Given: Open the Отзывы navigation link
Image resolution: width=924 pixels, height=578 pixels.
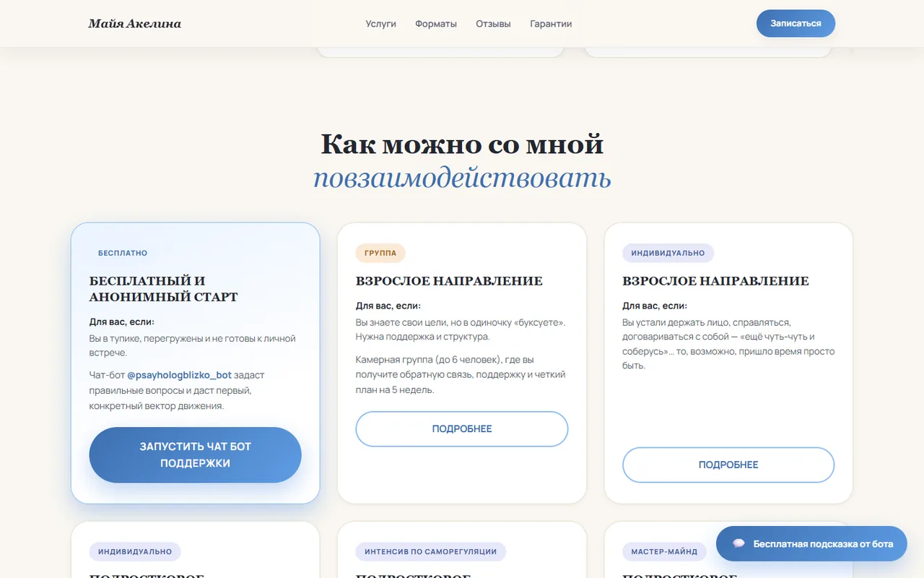Looking at the screenshot, I should point(493,24).
